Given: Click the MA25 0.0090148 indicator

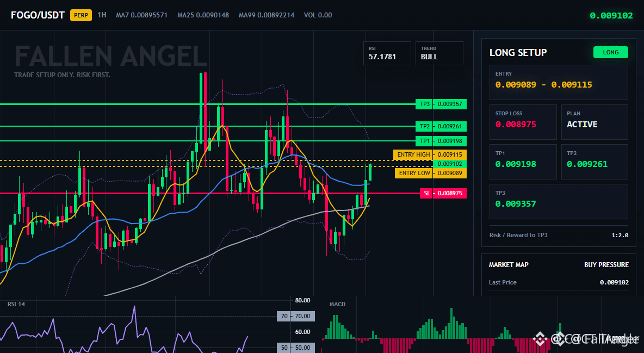Looking at the screenshot, I should point(203,15).
